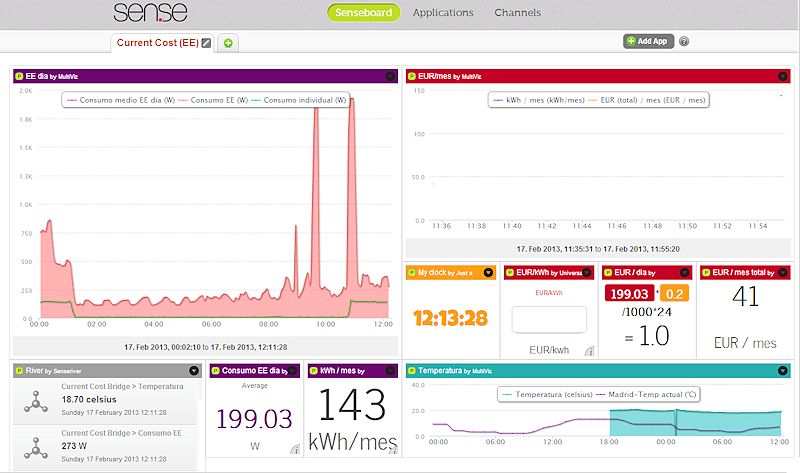Click the info icon in EUR/kWh widget
This screenshot has width=800, height=473.
589,351
